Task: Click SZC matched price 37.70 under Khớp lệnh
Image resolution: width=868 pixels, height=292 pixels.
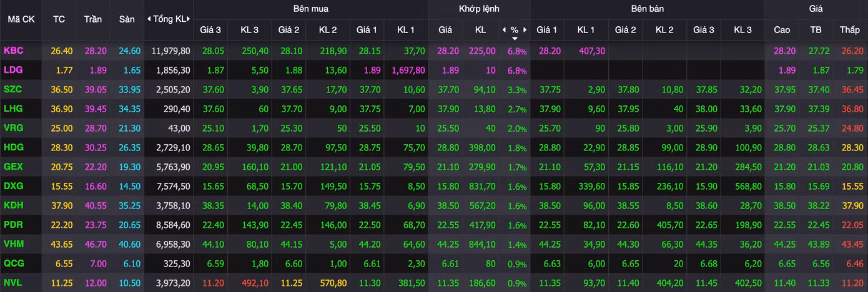Action: pos(450,90)
